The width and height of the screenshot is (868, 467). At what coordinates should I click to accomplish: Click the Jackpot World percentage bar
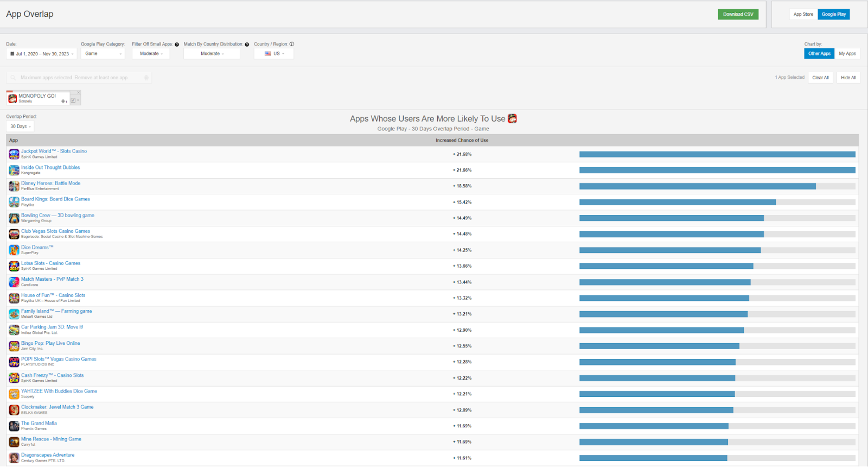(717, 154)
